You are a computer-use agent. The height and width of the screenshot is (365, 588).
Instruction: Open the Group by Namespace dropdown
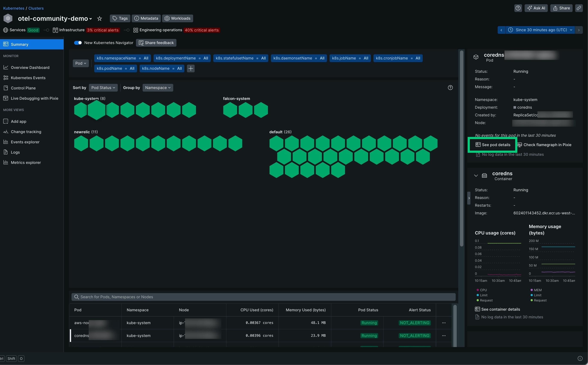(158, 88)
